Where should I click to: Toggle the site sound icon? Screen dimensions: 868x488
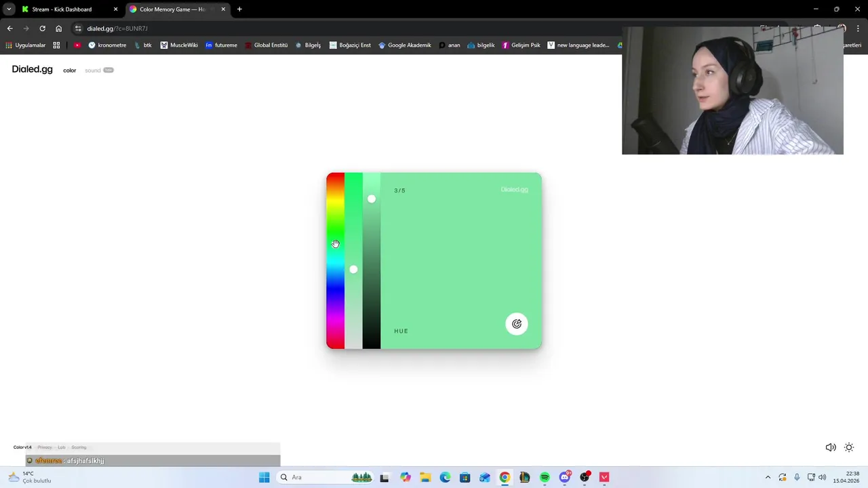[830, 447]
